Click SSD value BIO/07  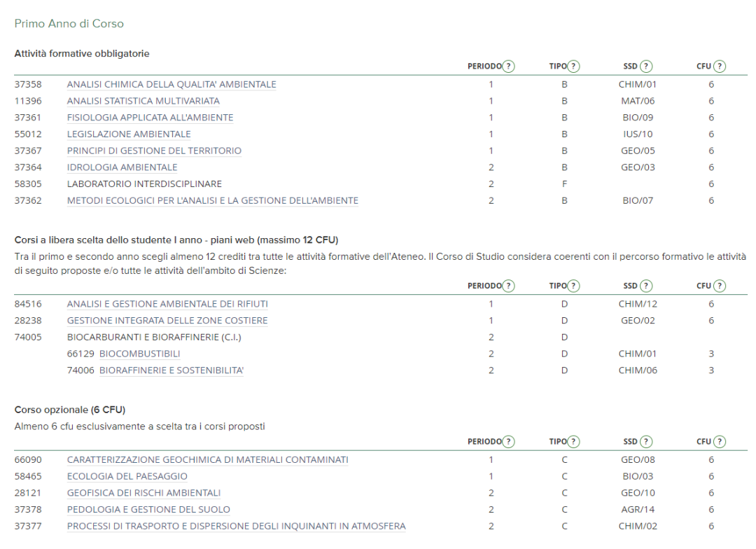pyautogui.click(x=638, y=200)
